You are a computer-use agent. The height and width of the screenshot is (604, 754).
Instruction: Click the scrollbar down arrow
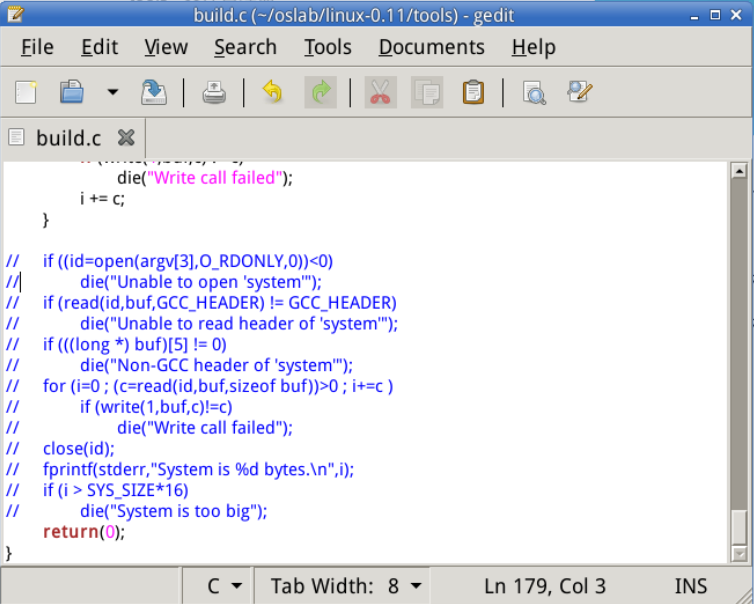pyautogui.click(x=739, y=555)
